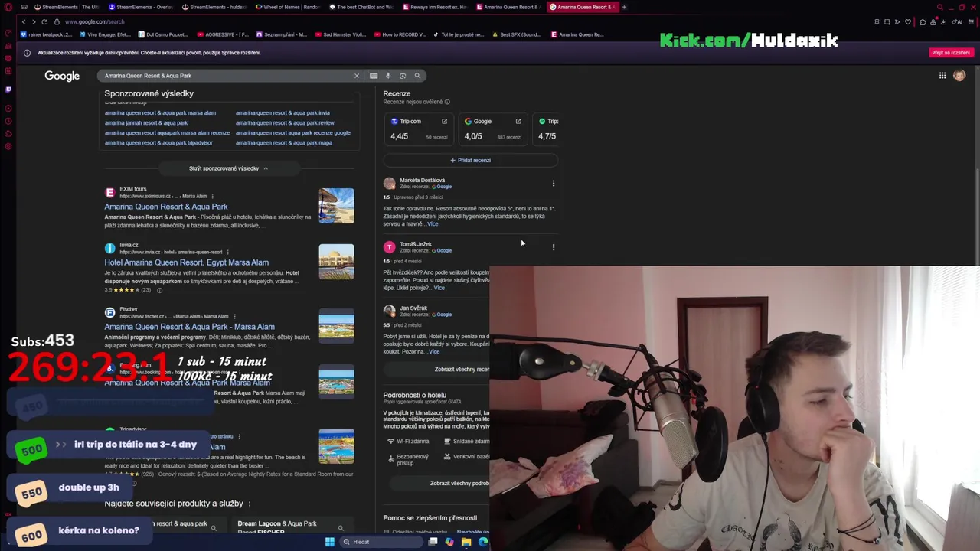The height and width of the screenshot is (551, 980).
Task: Open more options for Tomáš Ježek review
Action: [554, 247]
